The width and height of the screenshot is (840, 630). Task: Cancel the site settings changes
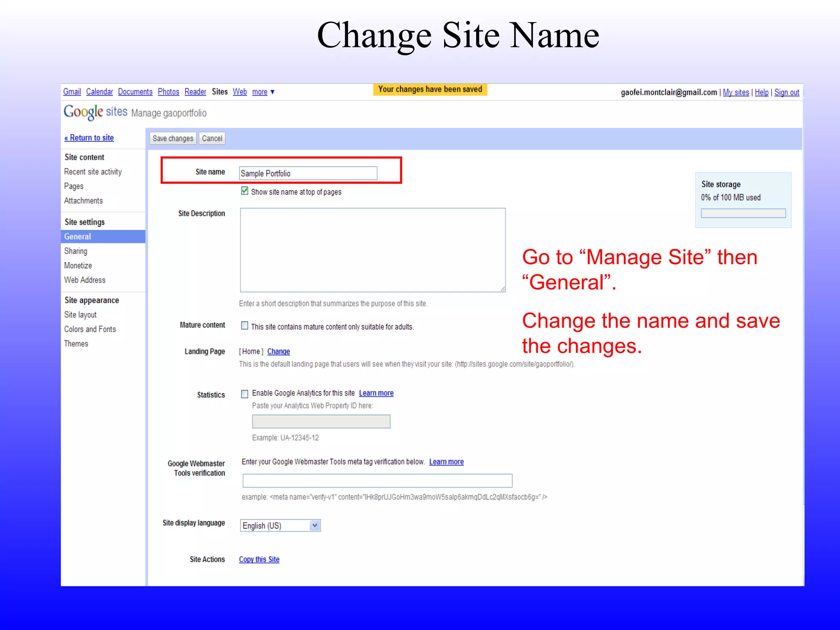[x=212, y=138]
